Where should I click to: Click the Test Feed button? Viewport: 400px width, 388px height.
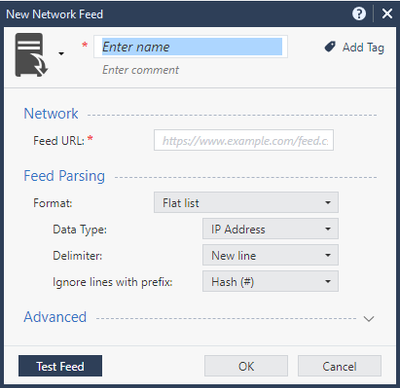pos(60,366)
